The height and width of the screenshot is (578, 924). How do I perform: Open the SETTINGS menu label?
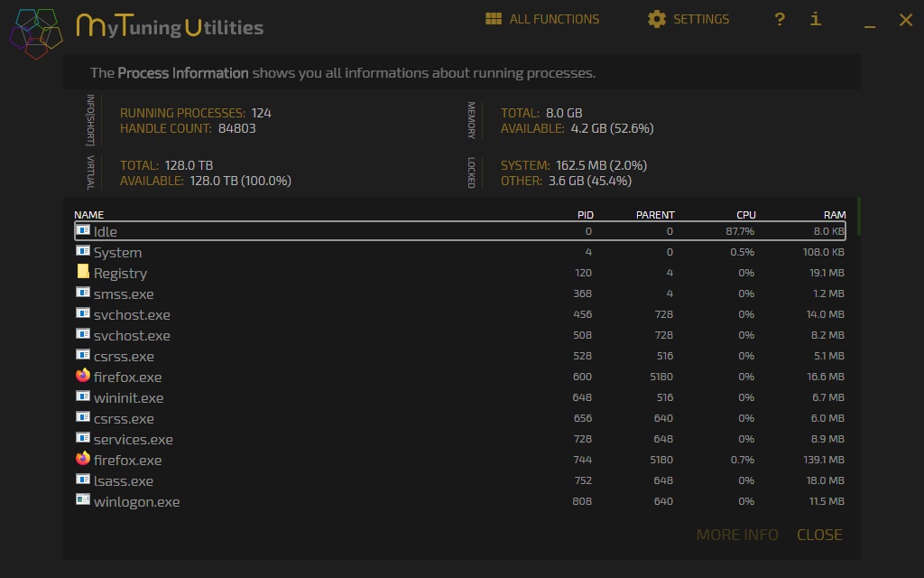click(700, 20)
